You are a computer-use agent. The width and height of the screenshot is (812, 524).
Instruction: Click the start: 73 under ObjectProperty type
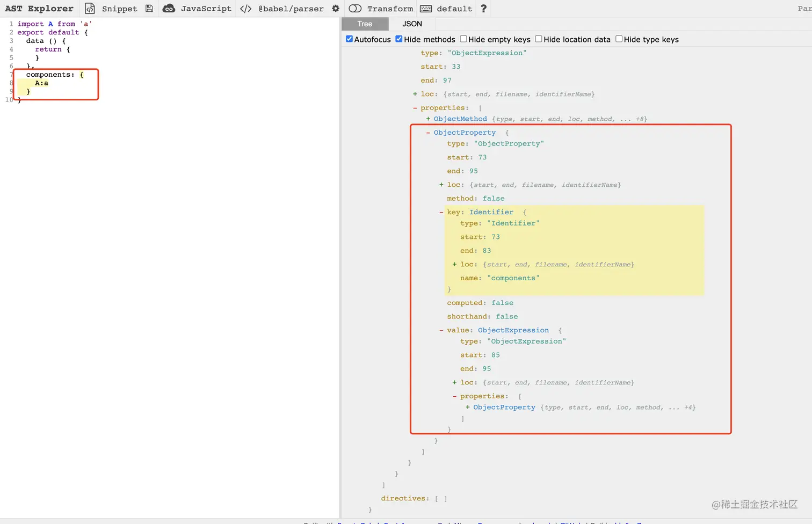click(x=467, y=157)
